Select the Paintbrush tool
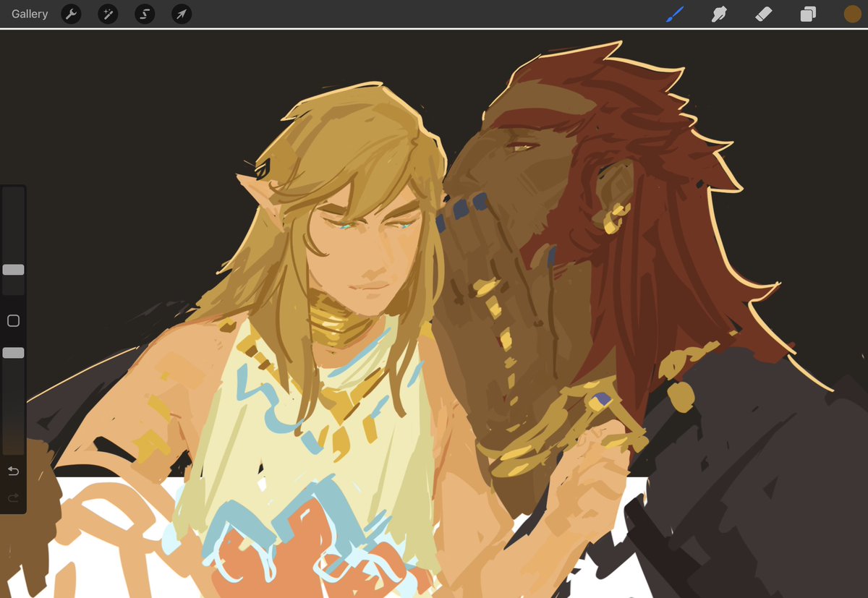This screenshot has width=868, height=598. click(x=674, y=14)
